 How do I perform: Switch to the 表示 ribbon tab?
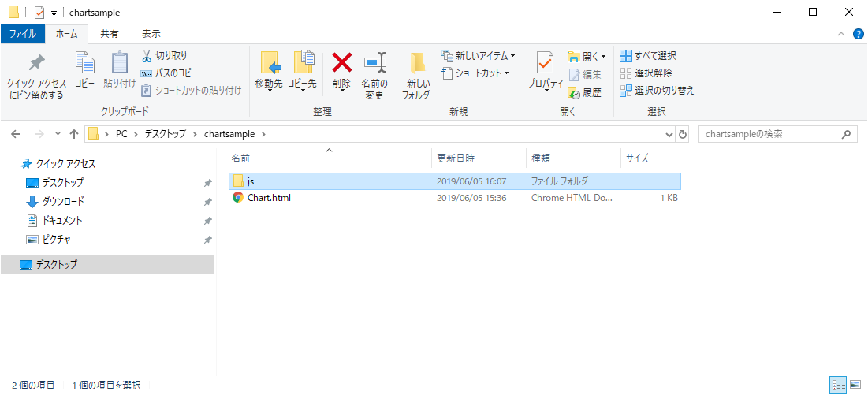click(x=151, y=34)
